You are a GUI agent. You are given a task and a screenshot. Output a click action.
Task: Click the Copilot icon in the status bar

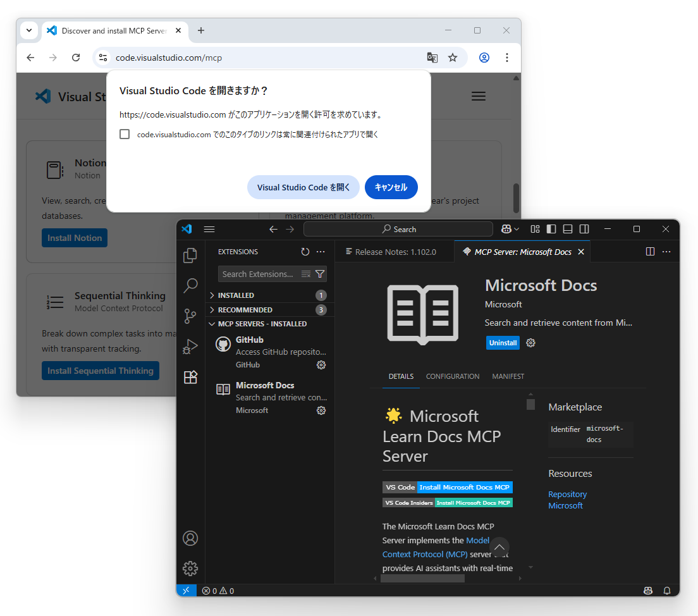(x=647, y=590)
